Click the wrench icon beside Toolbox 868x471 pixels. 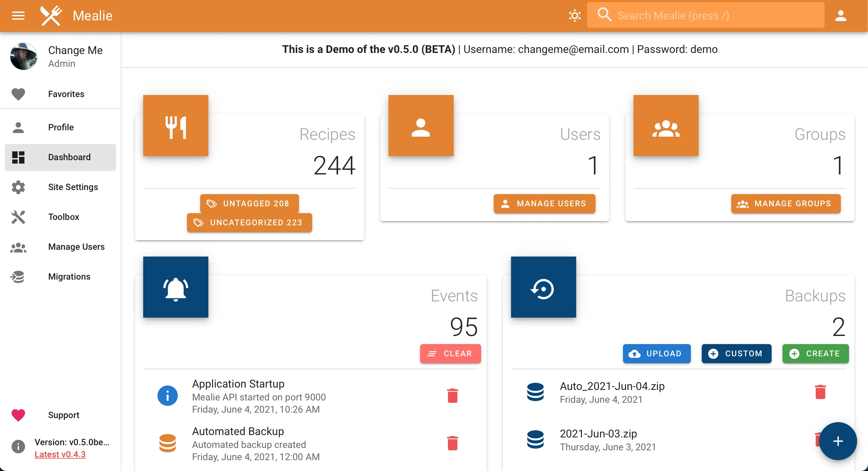(18, 217)
